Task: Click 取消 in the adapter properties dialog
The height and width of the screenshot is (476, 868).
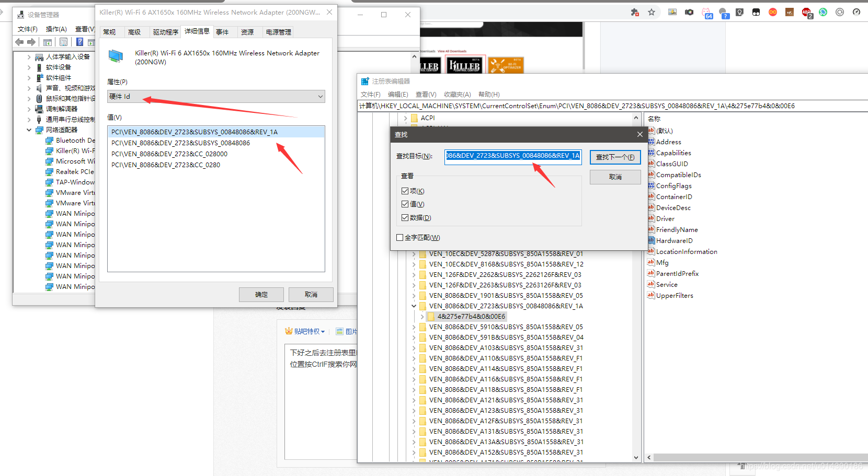Action: pos(311,295)
